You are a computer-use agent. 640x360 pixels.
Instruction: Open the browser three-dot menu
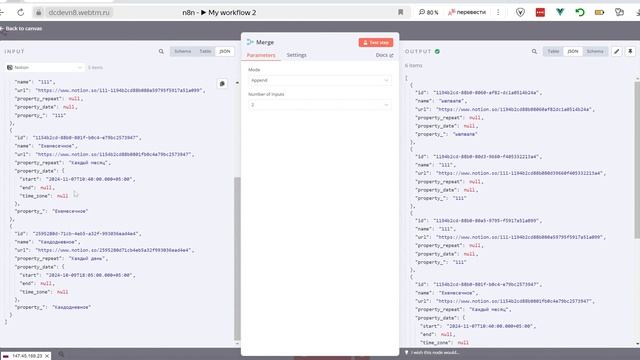coord(498,13)
